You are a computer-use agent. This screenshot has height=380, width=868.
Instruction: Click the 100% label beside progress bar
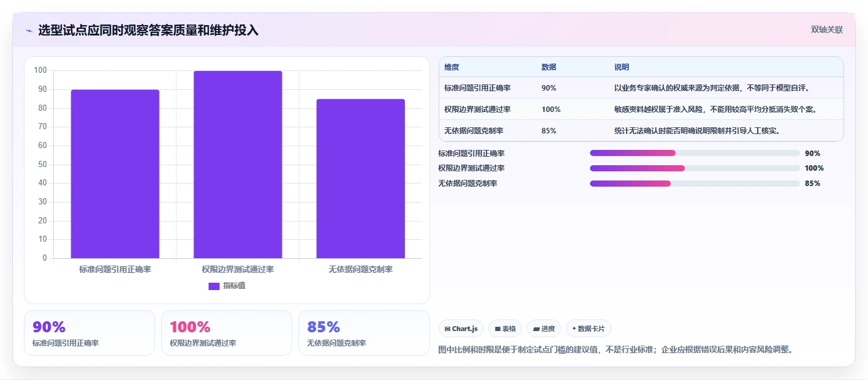pyautogui.click(x=814, y=168)
